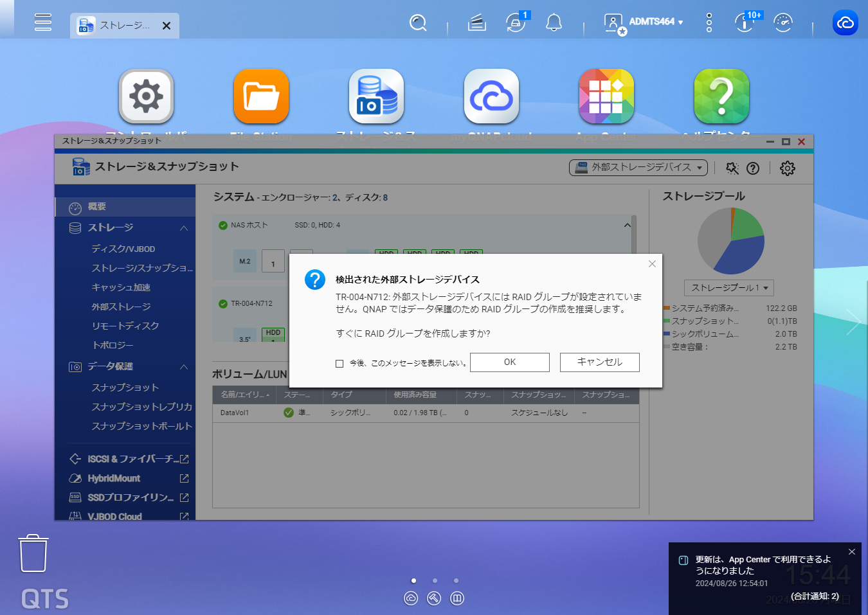Open File Station orange folder icon
Image resolution: width=868 pixels, height=615 pixels.
(261, 97)
